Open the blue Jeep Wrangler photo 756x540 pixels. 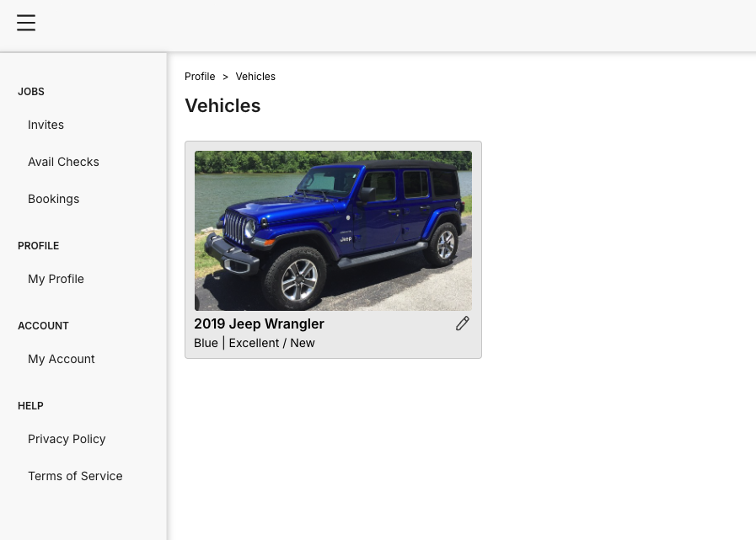[333, 231]
